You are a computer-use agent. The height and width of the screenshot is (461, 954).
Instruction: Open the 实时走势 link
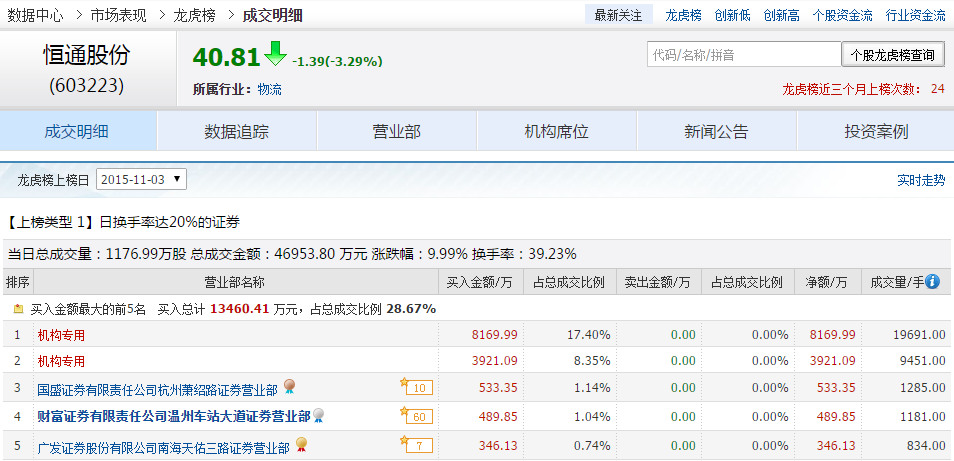point(921,180)
